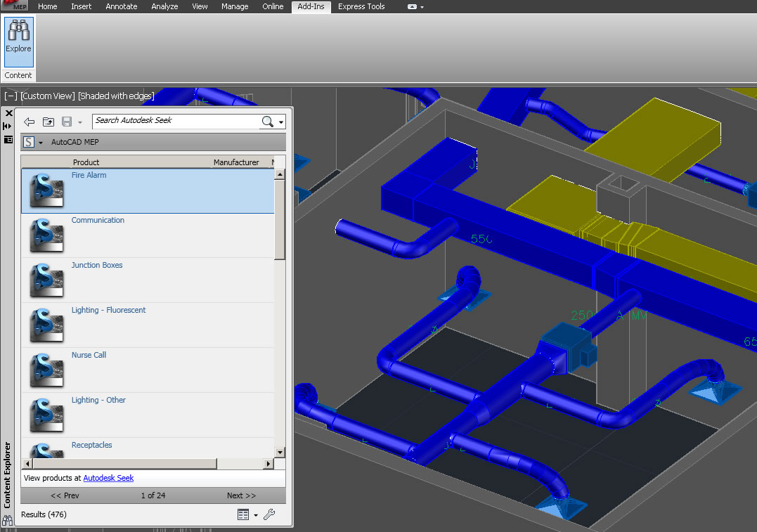Viewport: 757px width, 532px height.
Task: Open the Junction Boxes product link
Action: pyautogui.click(x=97, y=265)
